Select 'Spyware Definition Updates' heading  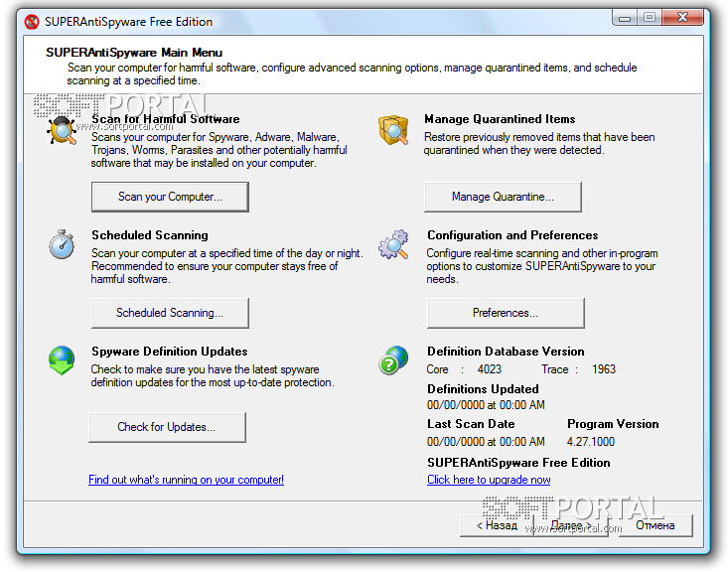[x=170, y=352]
